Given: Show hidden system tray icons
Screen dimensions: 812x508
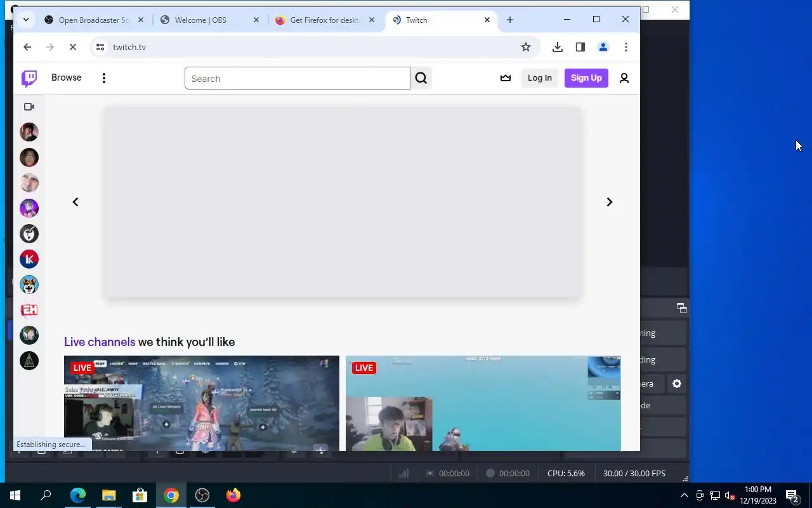Looking at the screenshot, I should coord(684,495).
